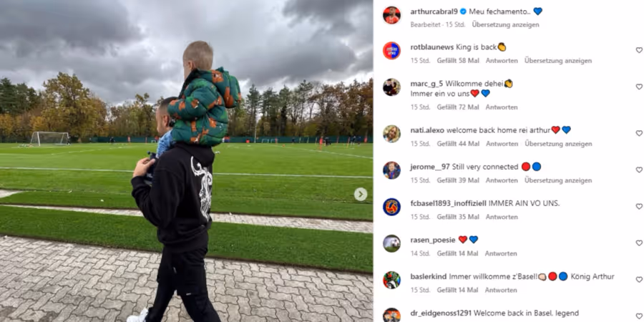Like marc_g_5's comment with the heart icon

639,87
